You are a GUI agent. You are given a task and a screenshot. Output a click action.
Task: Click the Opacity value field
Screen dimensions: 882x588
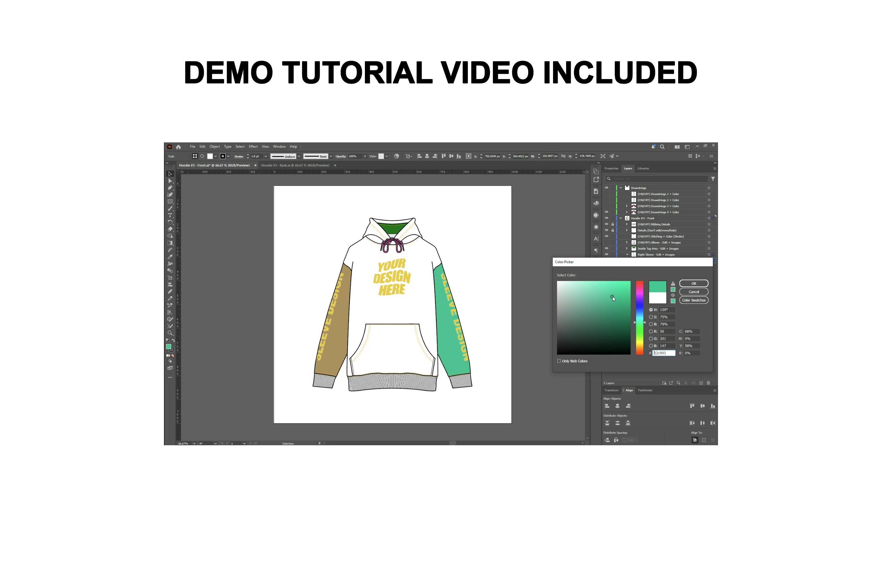(355, 156)
